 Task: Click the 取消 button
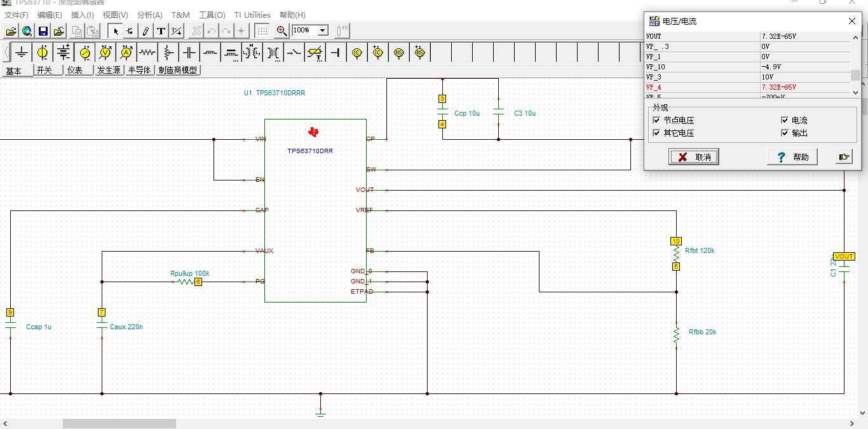click(694, 157)
